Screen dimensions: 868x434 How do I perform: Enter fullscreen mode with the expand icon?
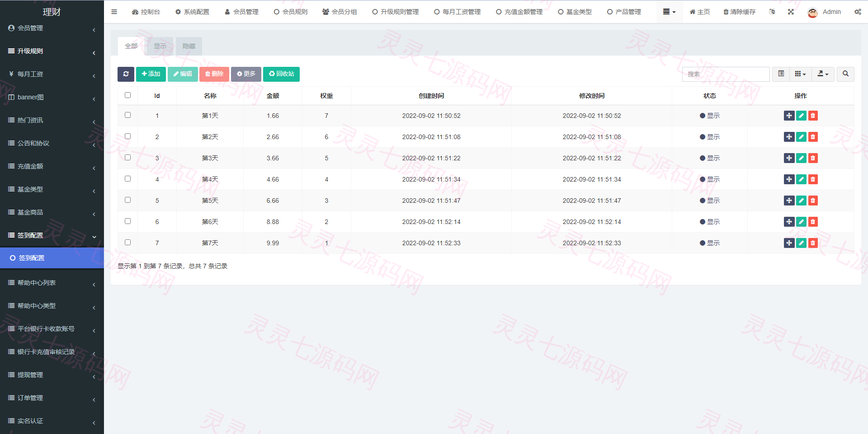pyautogui.click(x=791, y=12)
